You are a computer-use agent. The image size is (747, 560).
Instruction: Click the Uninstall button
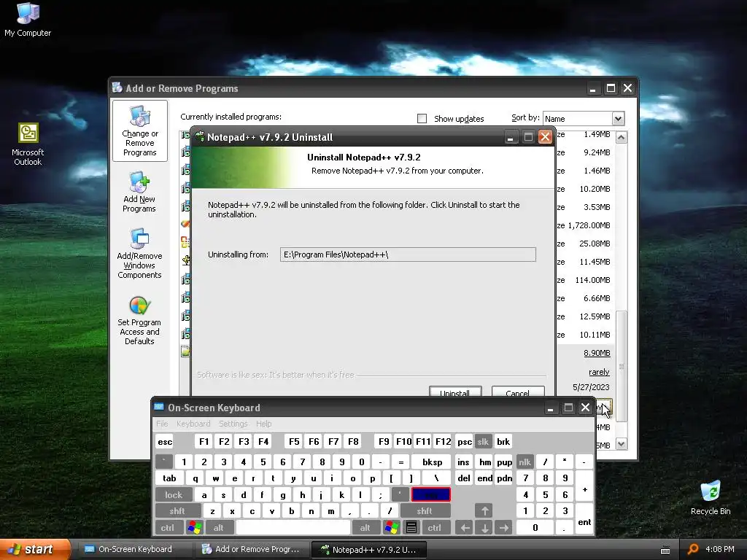[455, 392]
